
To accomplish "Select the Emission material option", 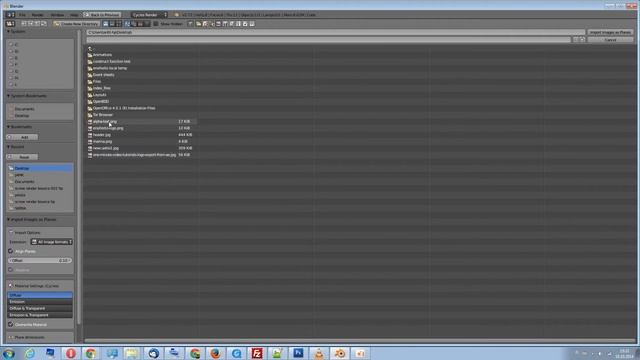I will [40, 302].
